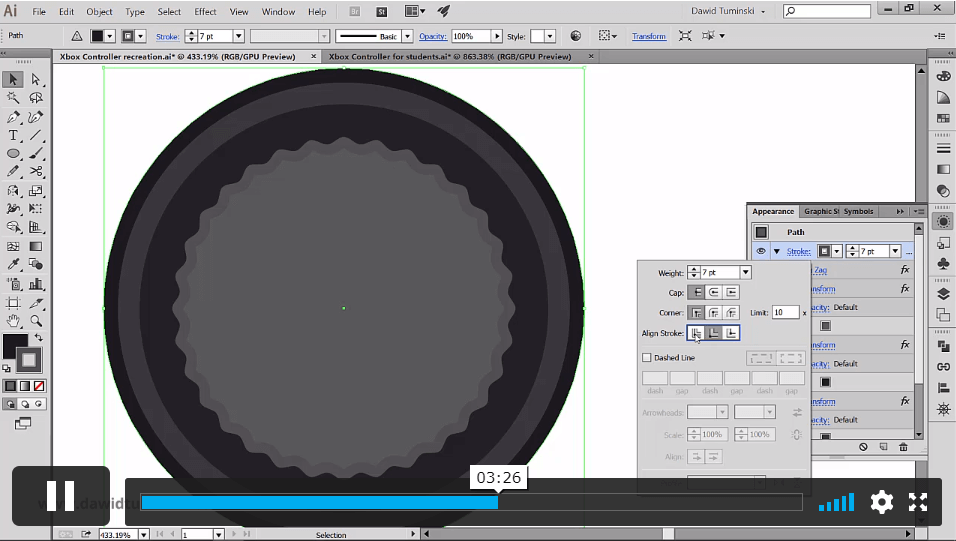Delete selected item with trash icon
956x541 pixels.
(x=903, y=447)
